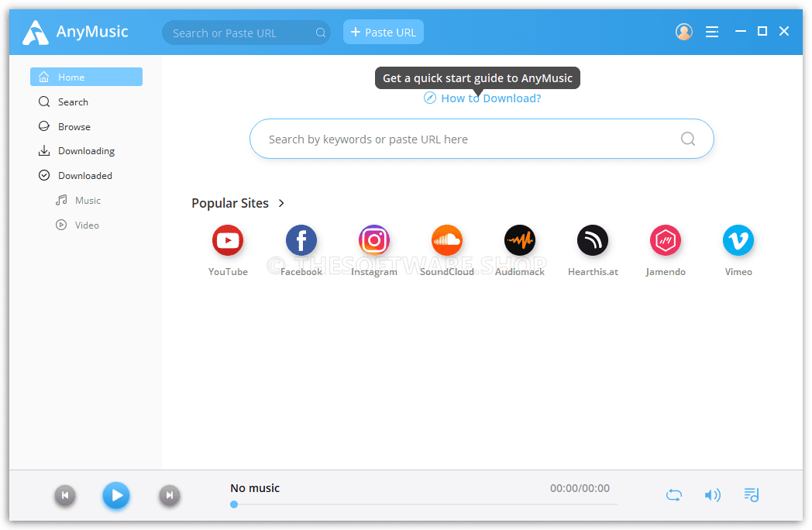The height and width of the screenshot is (530, 812).
Task: Skip to the previous track
Action: point(65,496)
